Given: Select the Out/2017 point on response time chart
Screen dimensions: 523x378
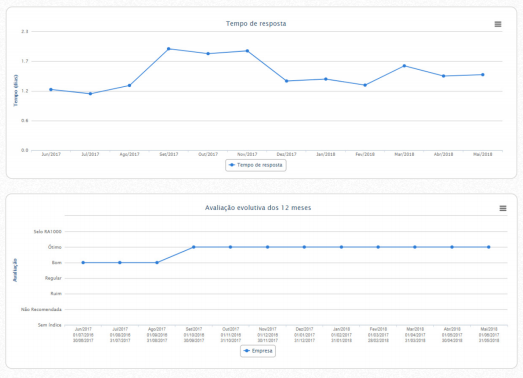Looking at the screenshot, I should pyautogui.click(x=208, y=53).
